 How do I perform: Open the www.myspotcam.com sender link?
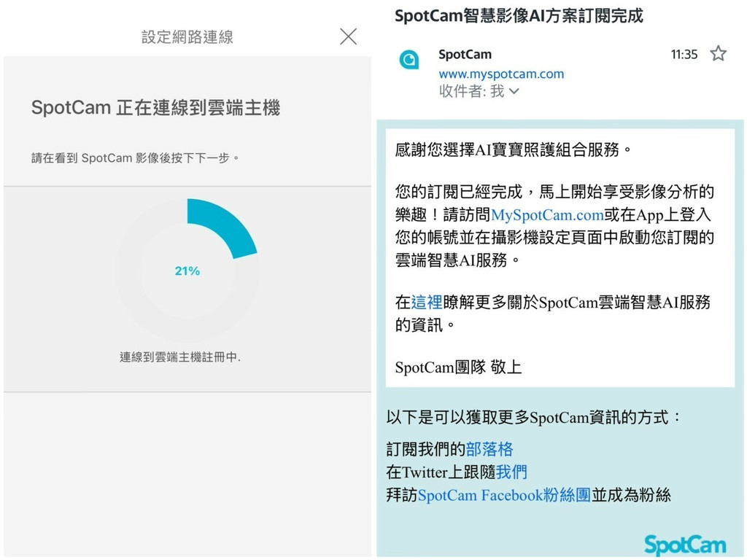coord(501,74)
